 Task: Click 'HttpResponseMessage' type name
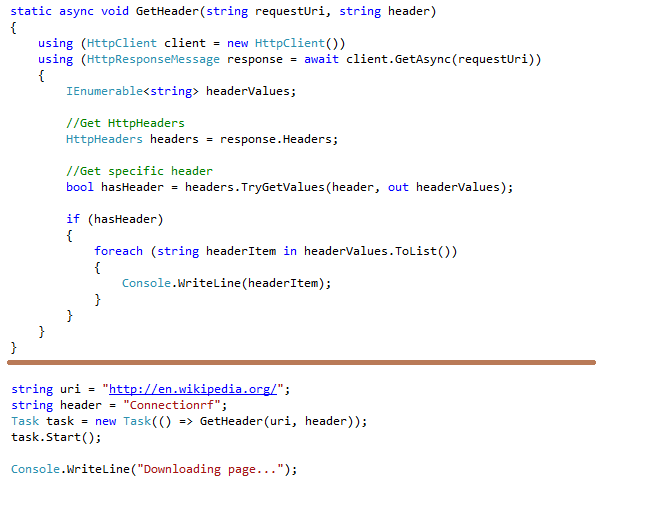point(153,59)
